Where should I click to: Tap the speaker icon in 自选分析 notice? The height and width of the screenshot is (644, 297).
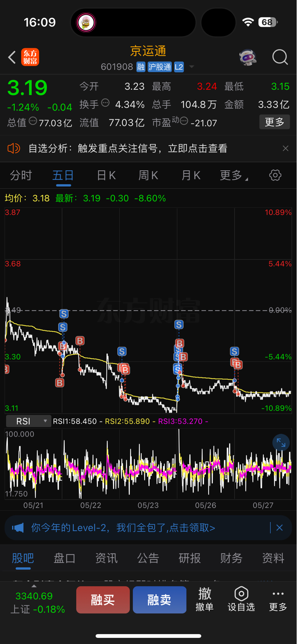pos(14,149)
